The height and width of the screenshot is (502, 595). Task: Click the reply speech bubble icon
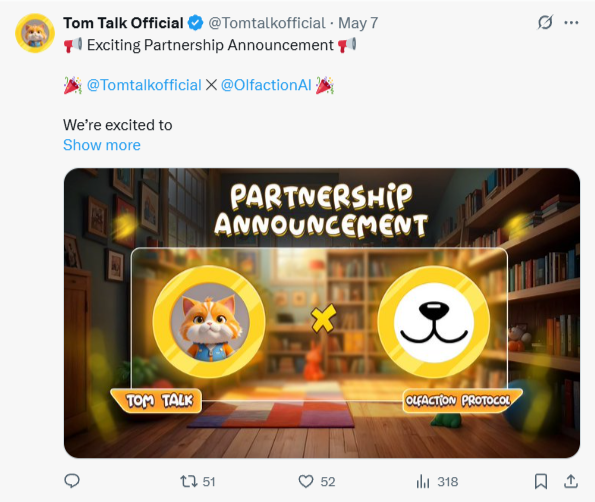coord(72,481)
